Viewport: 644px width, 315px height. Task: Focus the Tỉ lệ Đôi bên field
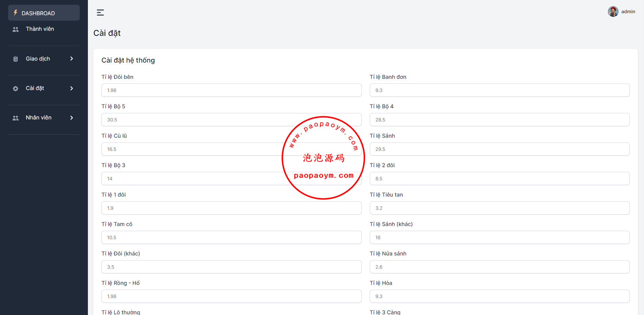coord(231,90)
